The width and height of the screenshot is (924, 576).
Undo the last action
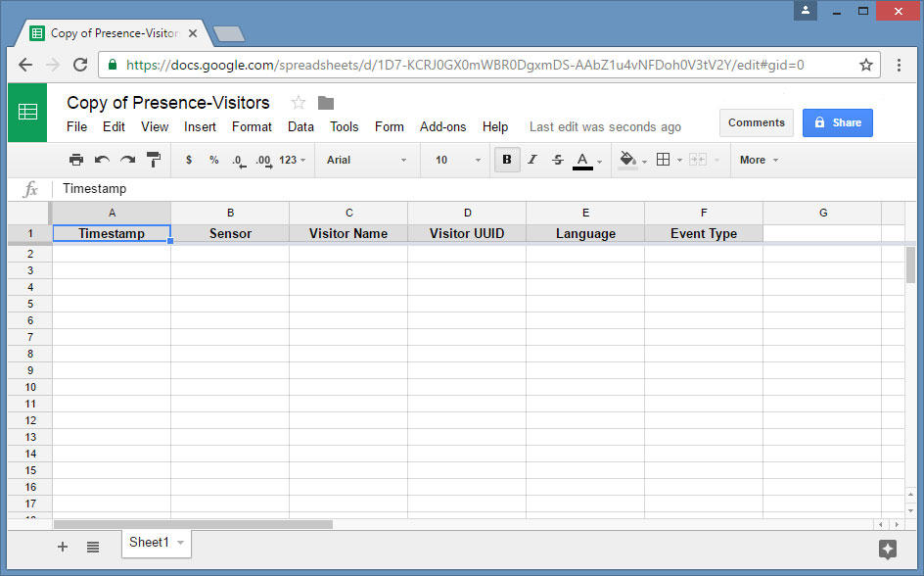point(102,160)
